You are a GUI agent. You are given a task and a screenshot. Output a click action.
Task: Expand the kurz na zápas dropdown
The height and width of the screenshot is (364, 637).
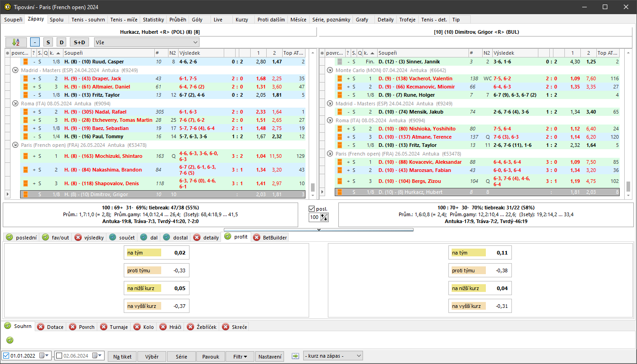[333, 356]
